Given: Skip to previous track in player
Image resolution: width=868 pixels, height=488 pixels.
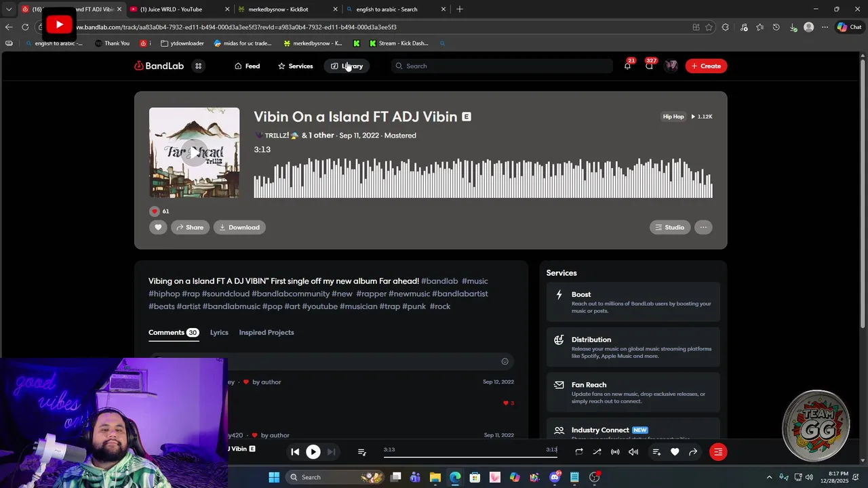Looking at the screenshot, I should click(295, 452).
